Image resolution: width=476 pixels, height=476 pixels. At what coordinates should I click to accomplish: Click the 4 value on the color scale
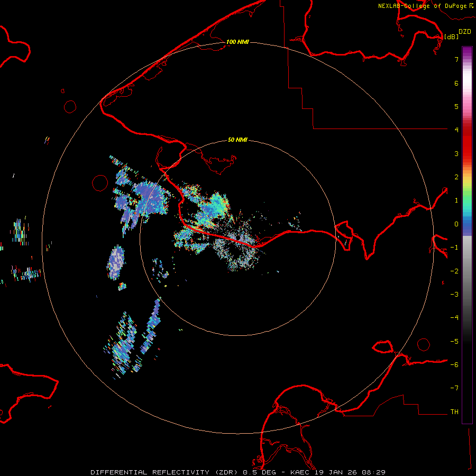pos(456,130)
